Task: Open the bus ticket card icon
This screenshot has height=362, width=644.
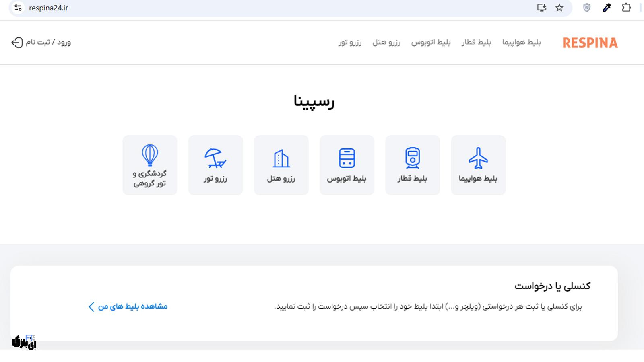Action: 347,158
